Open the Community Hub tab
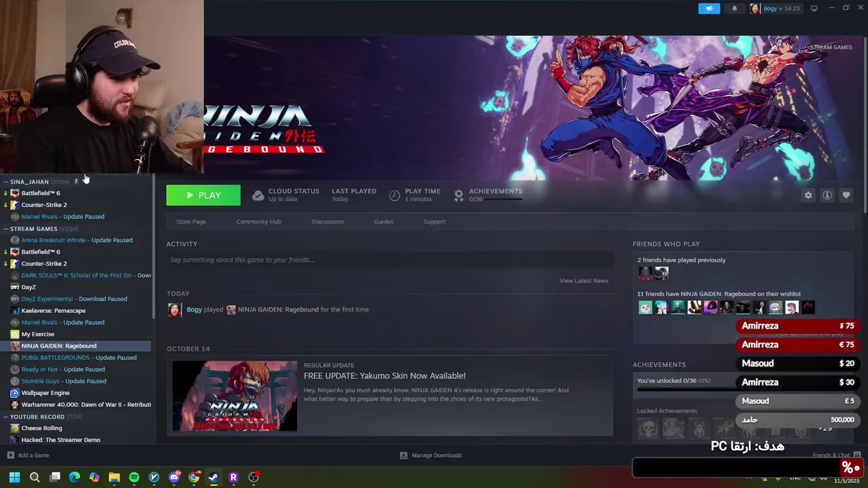The height and width of the screenshot is (488, 868). [258, 222]
